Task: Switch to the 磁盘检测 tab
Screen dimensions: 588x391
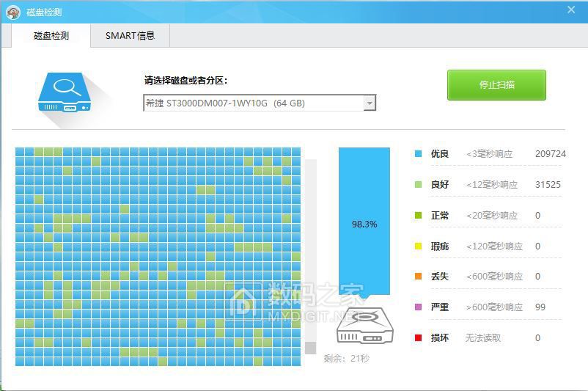Action: click(x=51, y=36)
